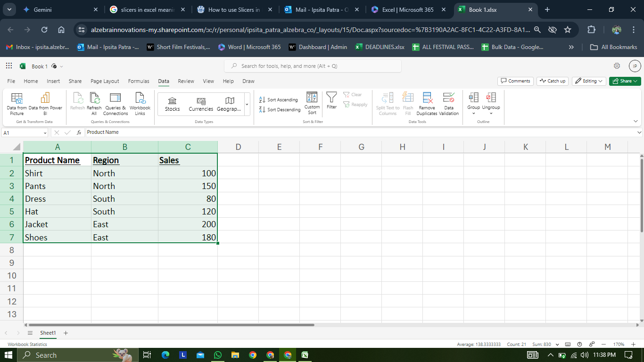Open settings gear in Excel header
Viewport: 644px width, 362px height.
click(x=617, y=66)
